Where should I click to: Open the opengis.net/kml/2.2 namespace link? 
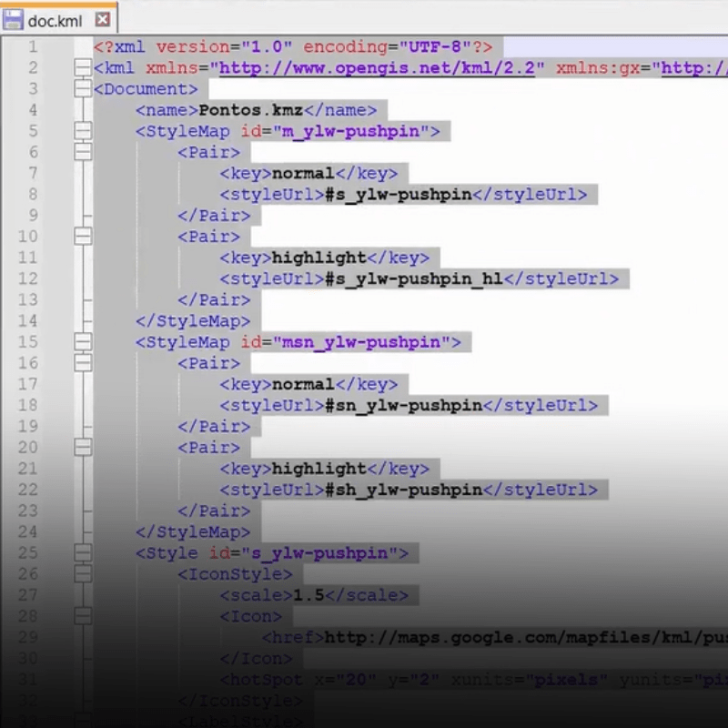pos(377,67)
